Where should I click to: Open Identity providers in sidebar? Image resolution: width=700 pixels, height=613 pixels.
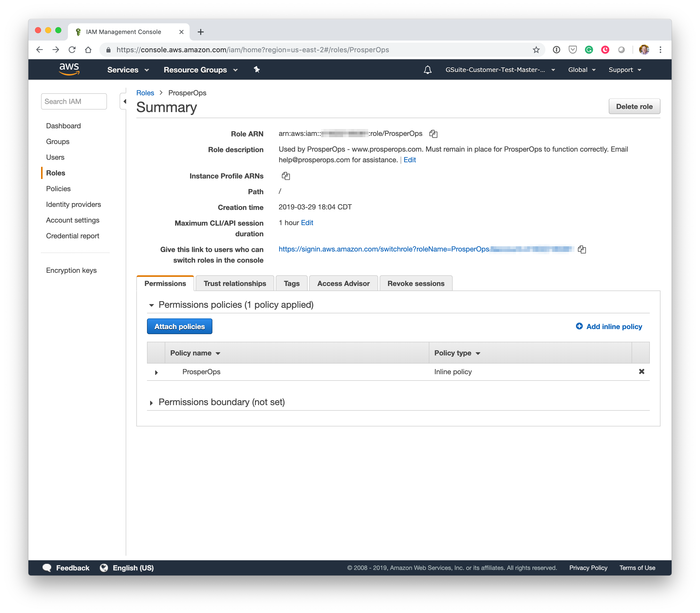point(73,205)
